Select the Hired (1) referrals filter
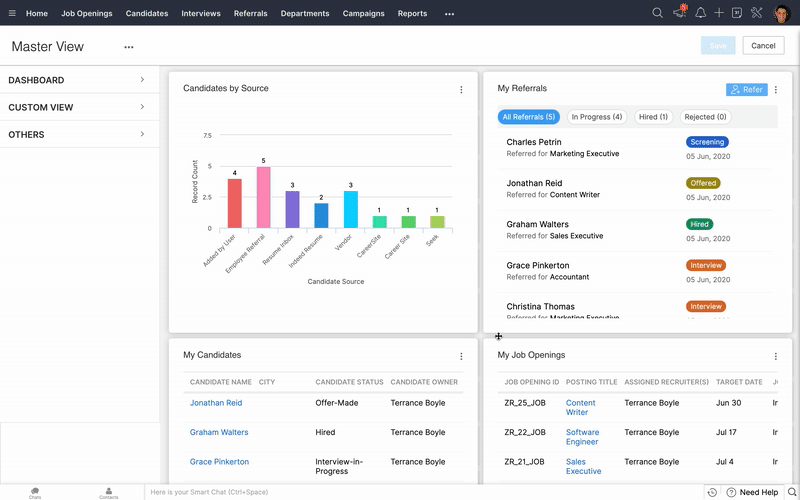This screenshot has height=500, width=800. pyautogui.click(x=654, y=117)
